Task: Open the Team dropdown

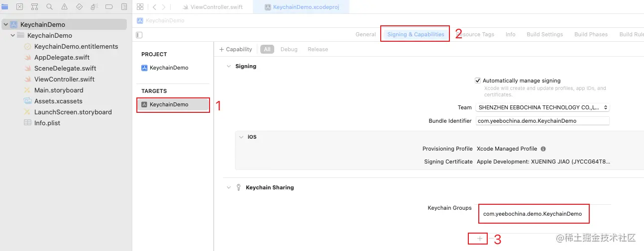Action: (542, 107)
